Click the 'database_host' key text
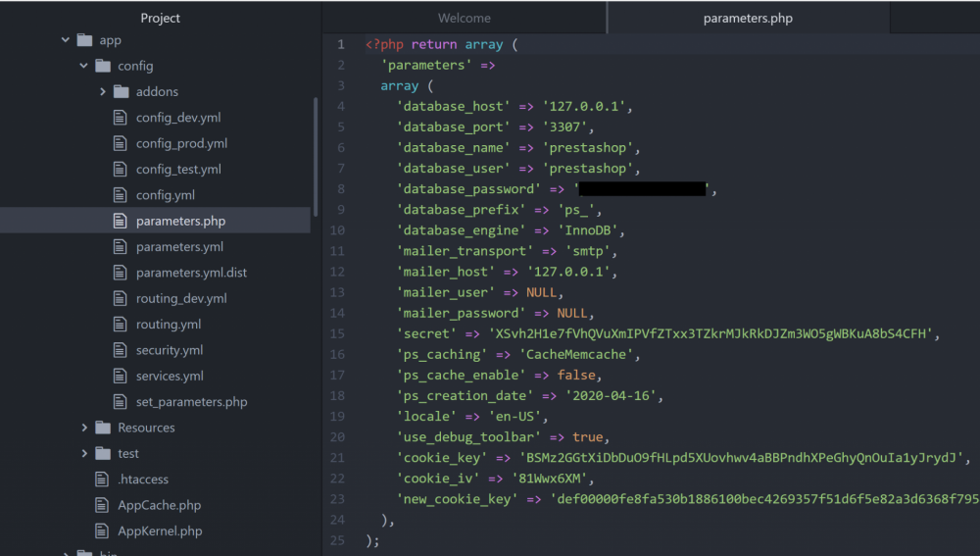Image resolution: width=980 pixels, height=556 pixels. (x=453, y=106)
